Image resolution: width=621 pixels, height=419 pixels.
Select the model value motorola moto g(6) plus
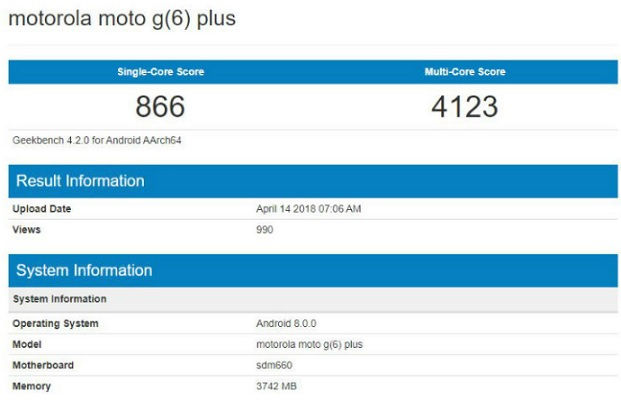pyautogui.click(x=309, y=345)
